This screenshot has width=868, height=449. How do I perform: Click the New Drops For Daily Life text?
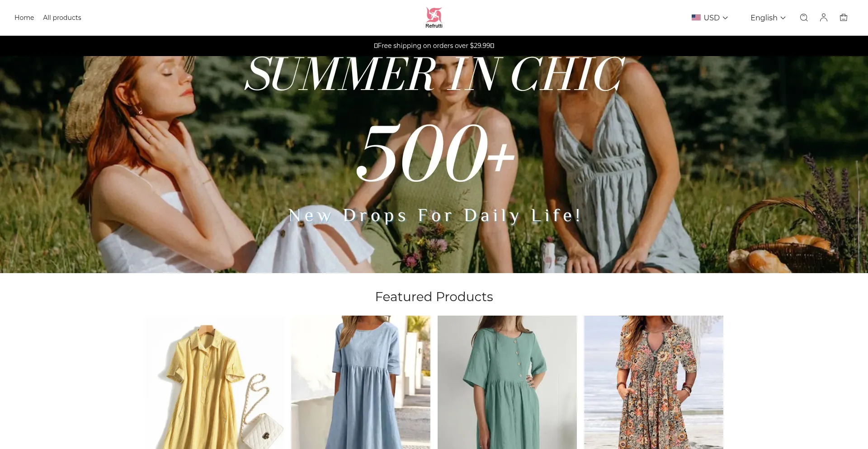click(x=434, y=215)
